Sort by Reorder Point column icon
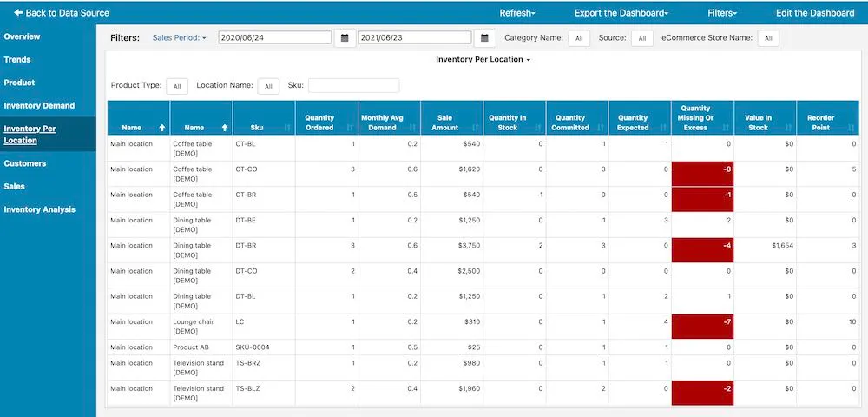This screenshot has width=868, height=417. tap(851, 128)
